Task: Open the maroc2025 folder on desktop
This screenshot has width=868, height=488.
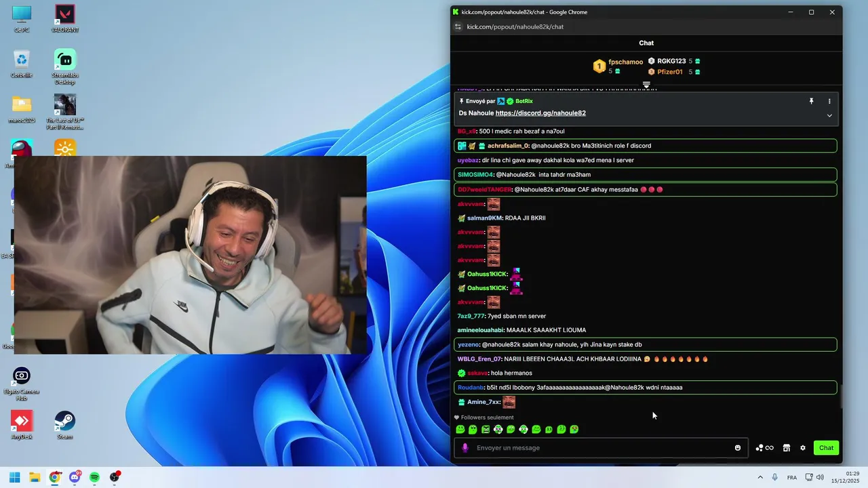Action: pos(22,109)
